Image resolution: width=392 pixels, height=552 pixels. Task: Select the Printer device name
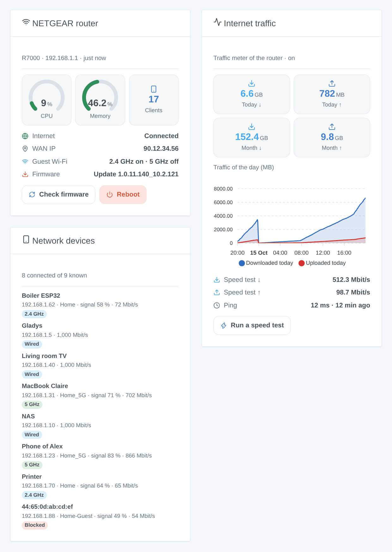[x=32, y=477]
